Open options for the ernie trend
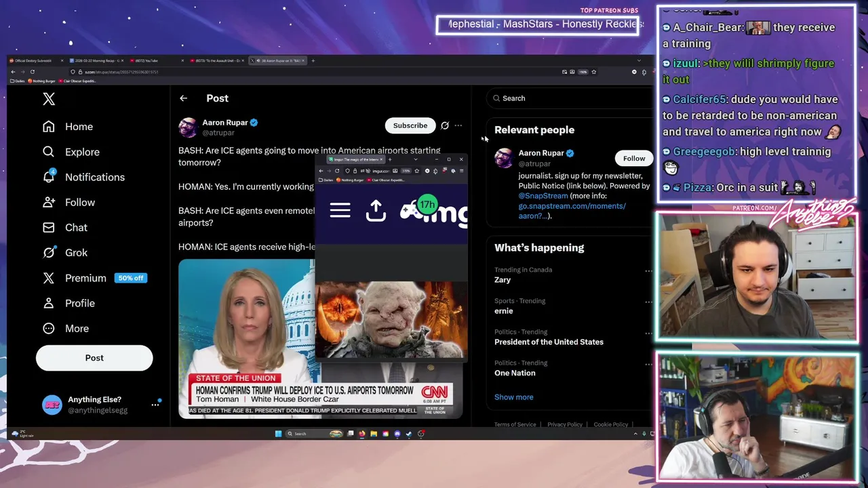Screen dimensions: 868x488 click(x=648, y=302)
